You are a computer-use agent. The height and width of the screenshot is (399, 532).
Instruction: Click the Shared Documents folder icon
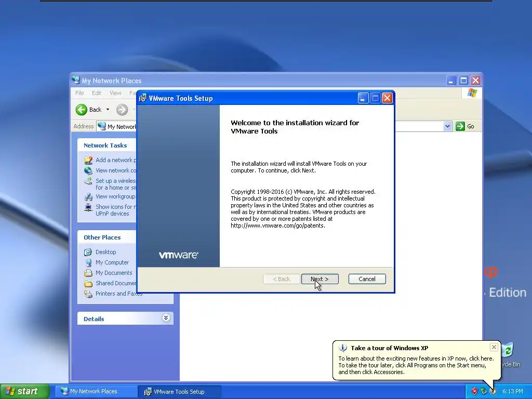tap(88, 283)
